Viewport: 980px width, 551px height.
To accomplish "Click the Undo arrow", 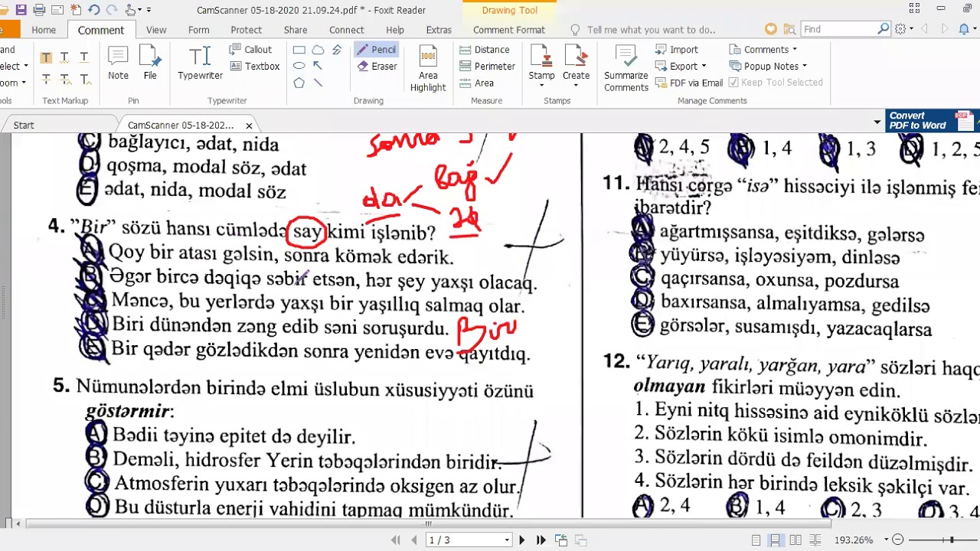I will point(93,10).
